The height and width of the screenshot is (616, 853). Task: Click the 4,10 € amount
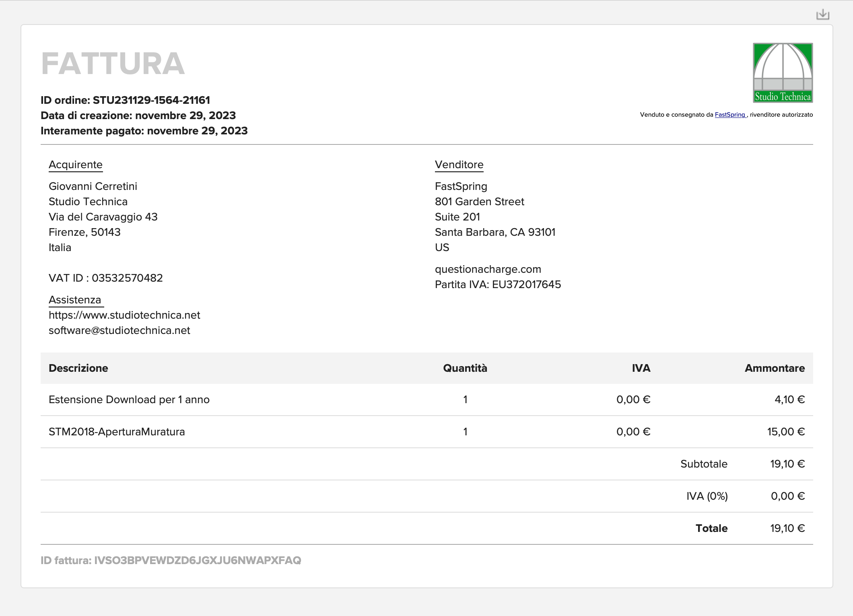coord(789,400)
